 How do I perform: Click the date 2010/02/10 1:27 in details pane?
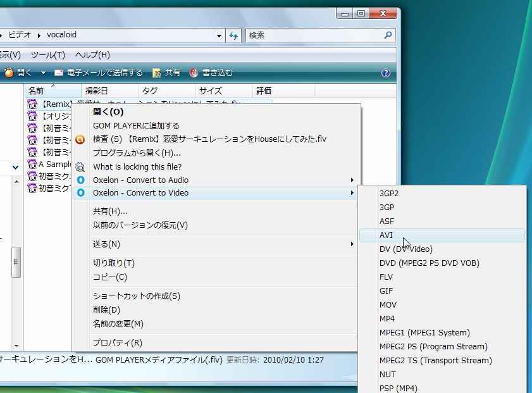(x=293, y=359)
